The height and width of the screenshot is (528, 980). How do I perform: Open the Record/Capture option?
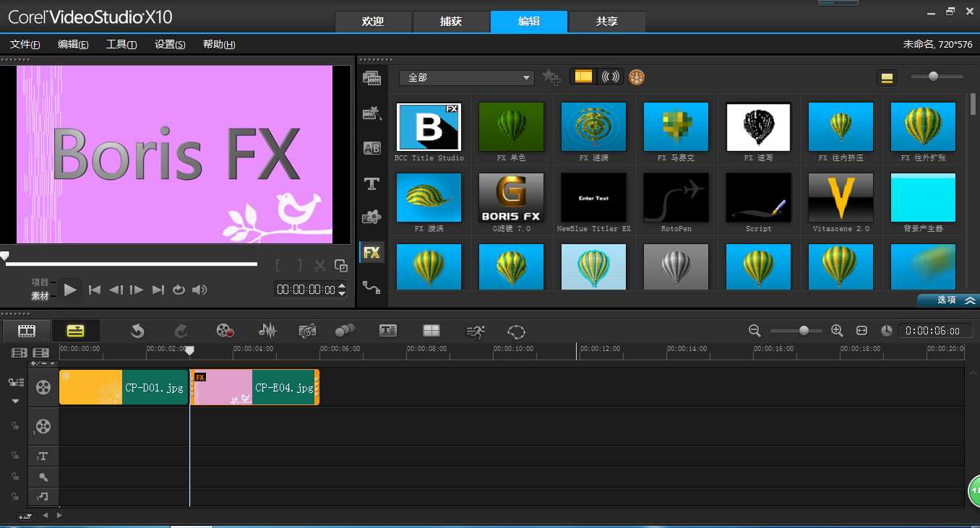pyautogui.click(x=225, y=331)
